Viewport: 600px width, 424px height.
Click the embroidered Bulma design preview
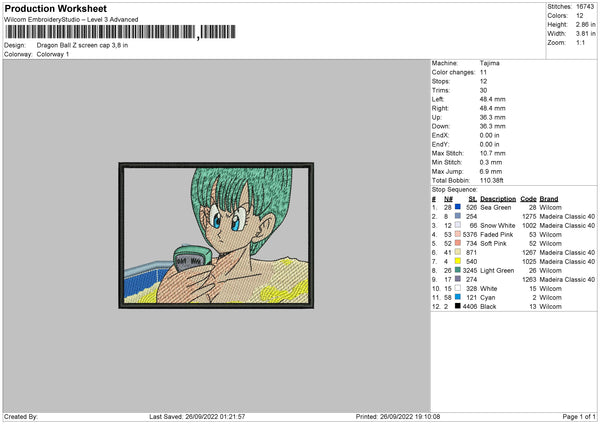(x=216, y=235)
